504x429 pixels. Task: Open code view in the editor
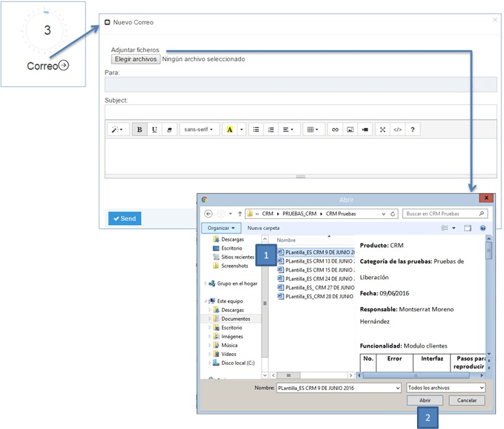coord(397,129)
